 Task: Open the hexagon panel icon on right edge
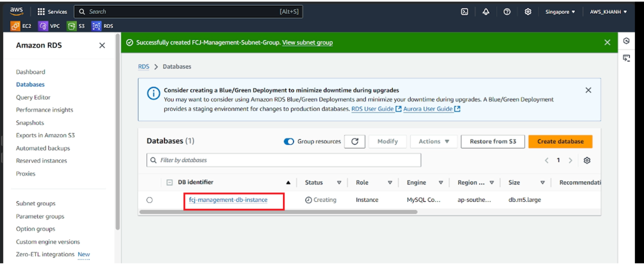pos(626,41)
